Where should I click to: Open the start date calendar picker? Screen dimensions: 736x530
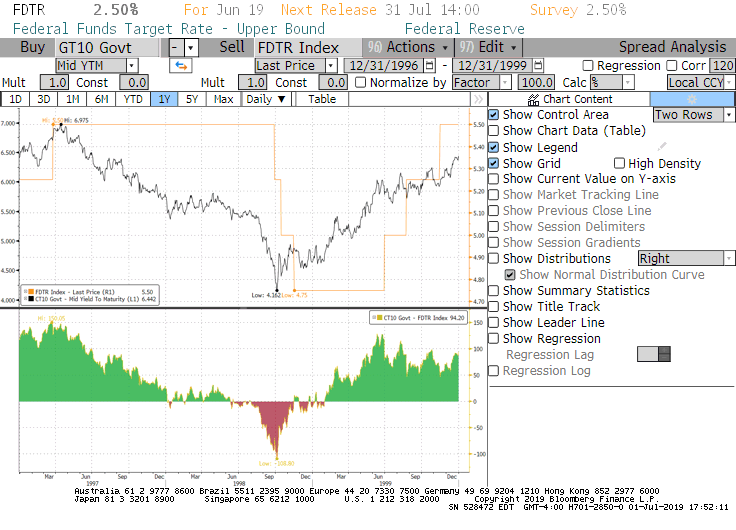(429, 65)
